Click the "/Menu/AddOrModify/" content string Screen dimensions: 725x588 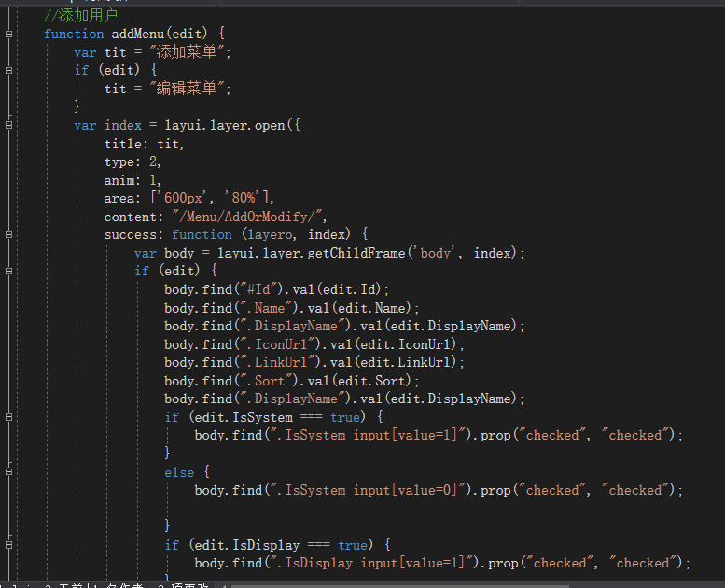tap(247, 217)
